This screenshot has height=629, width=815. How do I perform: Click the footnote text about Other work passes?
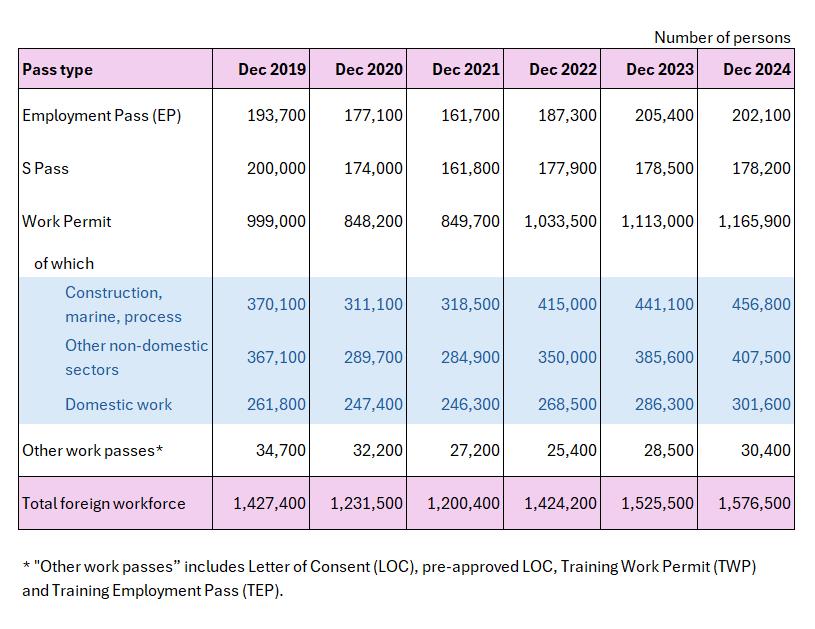[389, 578]
